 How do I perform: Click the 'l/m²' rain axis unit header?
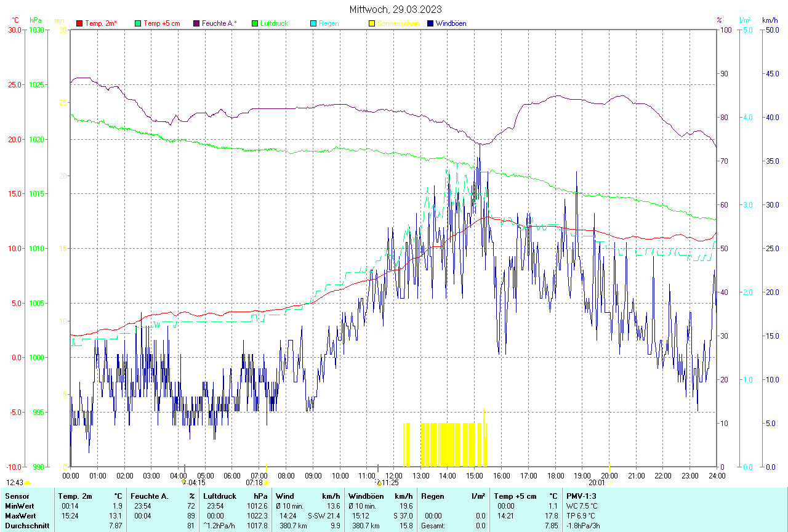click(x=746, y=20)
